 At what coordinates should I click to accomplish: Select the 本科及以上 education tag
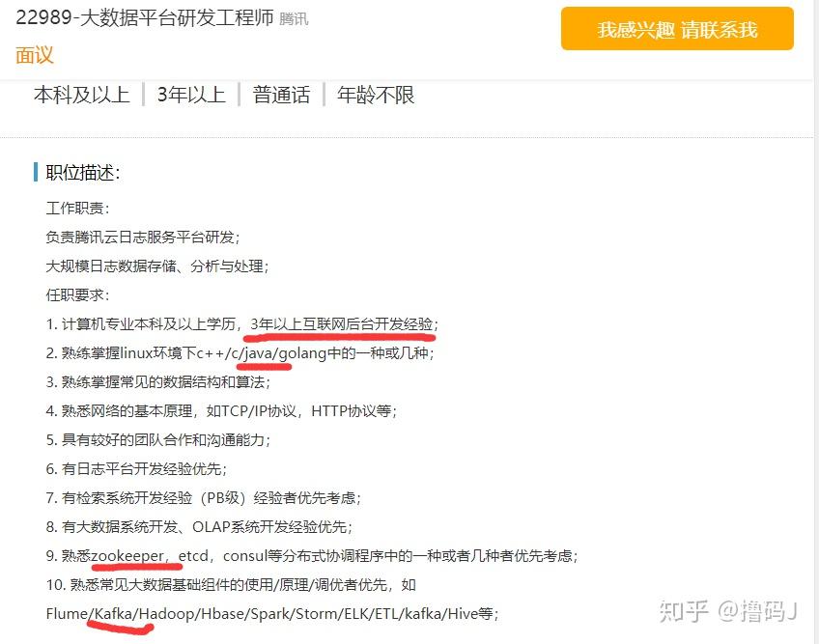(81, 95)
